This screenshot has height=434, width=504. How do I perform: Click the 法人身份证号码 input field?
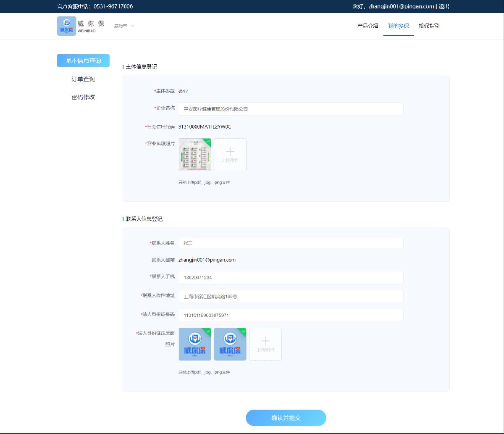291,315
